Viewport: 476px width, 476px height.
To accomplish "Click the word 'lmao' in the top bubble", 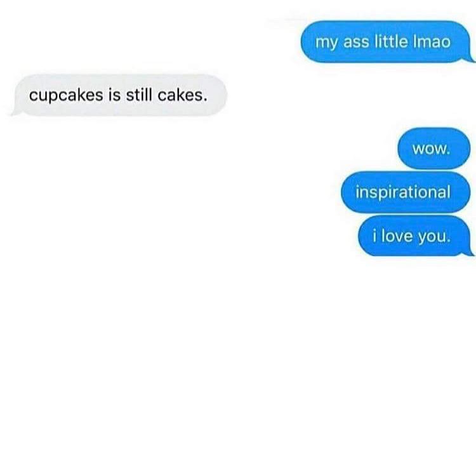I will (x=432, y=42).
